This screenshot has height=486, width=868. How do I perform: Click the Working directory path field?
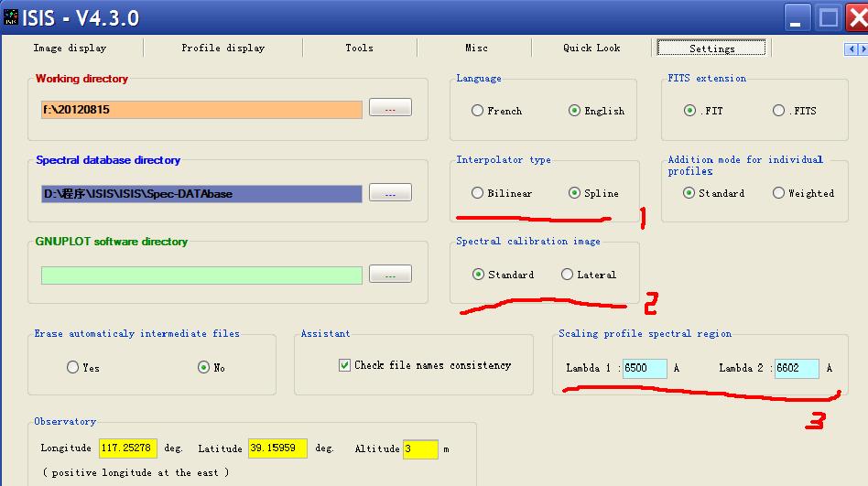(x=201, y=110)
